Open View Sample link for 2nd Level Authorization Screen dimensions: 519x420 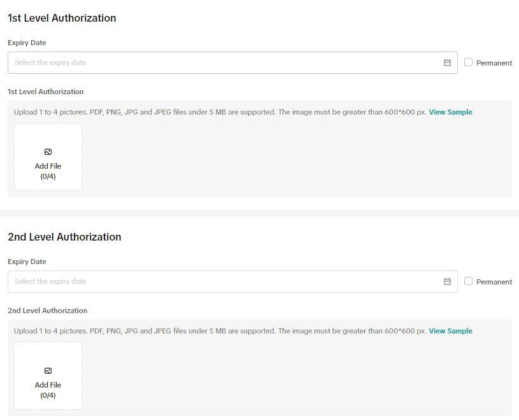pyautogui.click(x=450, y=331)
